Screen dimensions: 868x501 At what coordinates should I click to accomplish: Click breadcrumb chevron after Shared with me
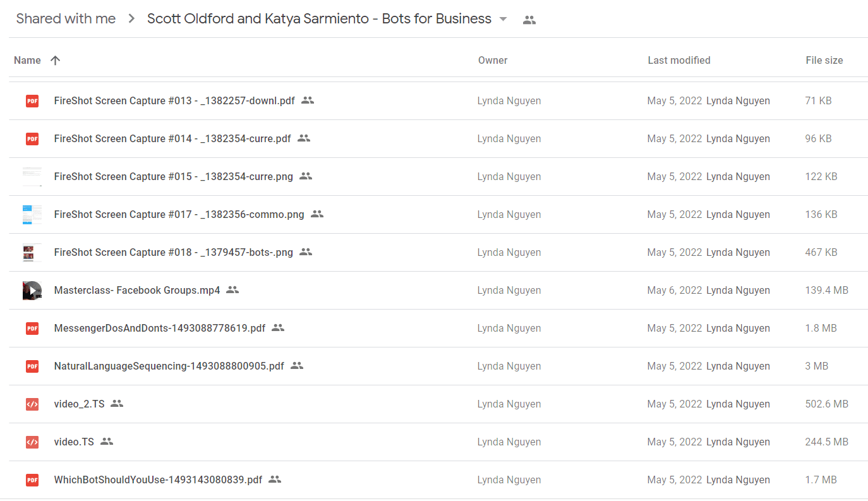(x=131, y=19)
